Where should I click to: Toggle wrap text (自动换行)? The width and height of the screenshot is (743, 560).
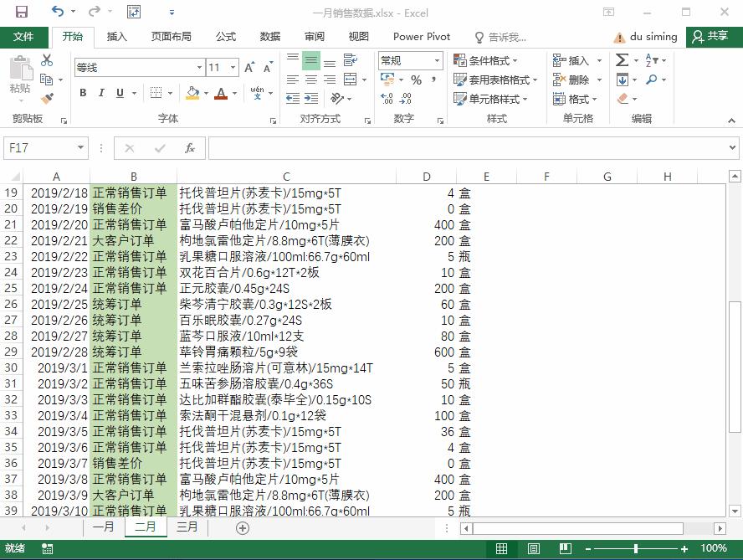click(x=351, y=59)
